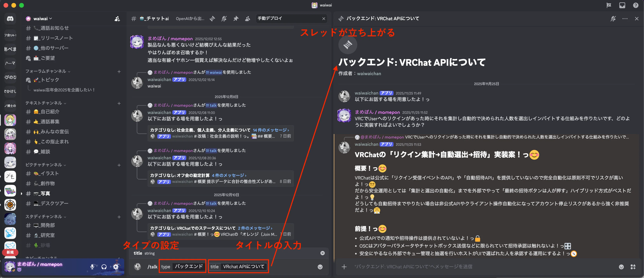Open the inbox icon in title bar
This screenshot has height=278, width=644.
[622, 5]
